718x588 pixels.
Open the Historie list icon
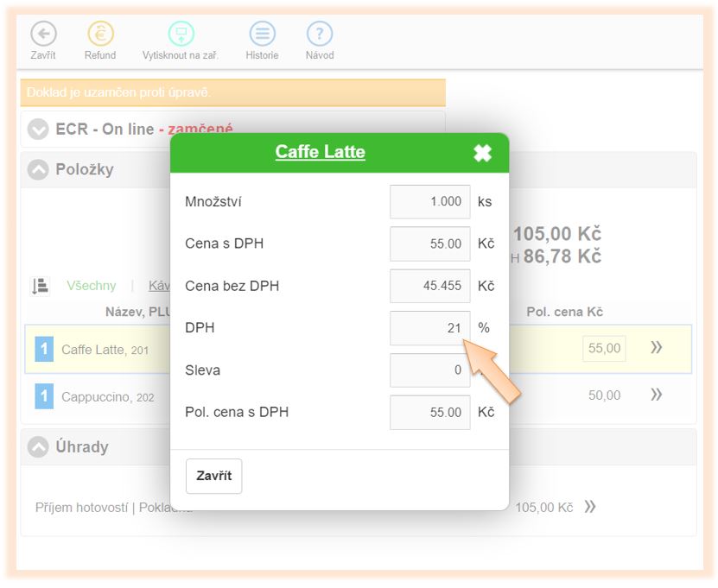tap(262, 35)
